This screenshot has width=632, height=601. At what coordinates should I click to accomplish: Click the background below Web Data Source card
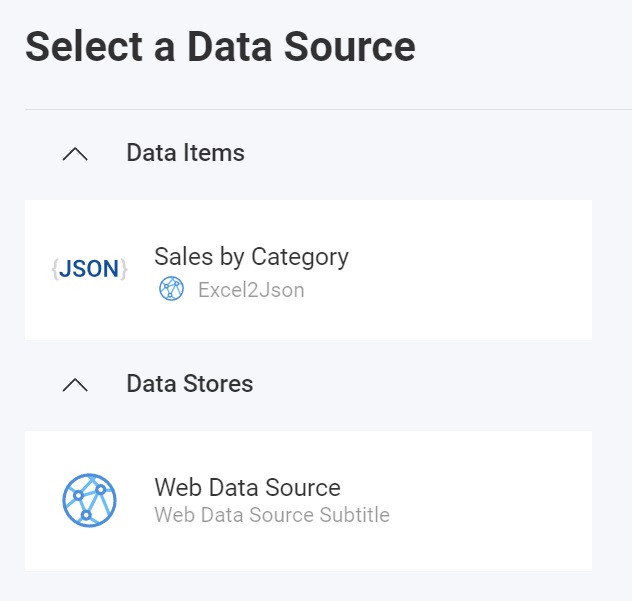pyautogui.click(x=300, y=587)
